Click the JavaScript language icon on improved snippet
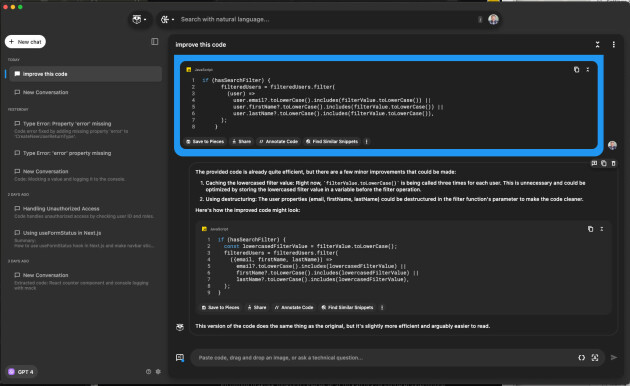Screen dimensions: 630x386 click(204, 229)
